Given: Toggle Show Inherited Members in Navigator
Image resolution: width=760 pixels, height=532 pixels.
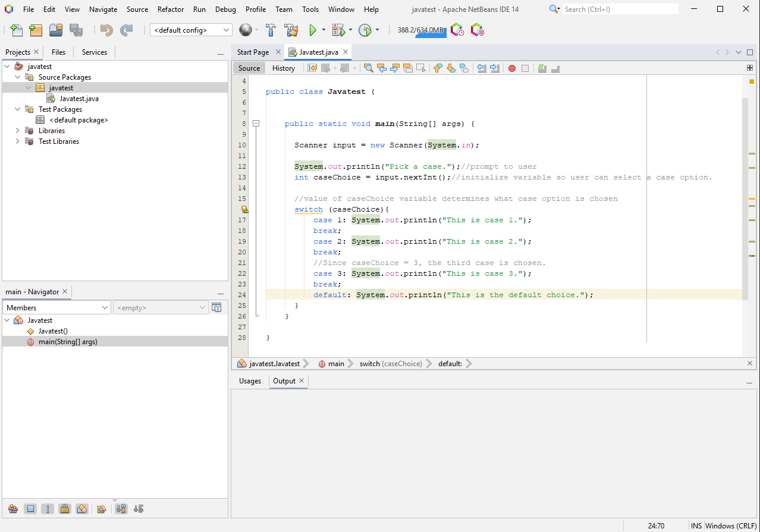Looking at the screenshot, I should click(13, 509).
